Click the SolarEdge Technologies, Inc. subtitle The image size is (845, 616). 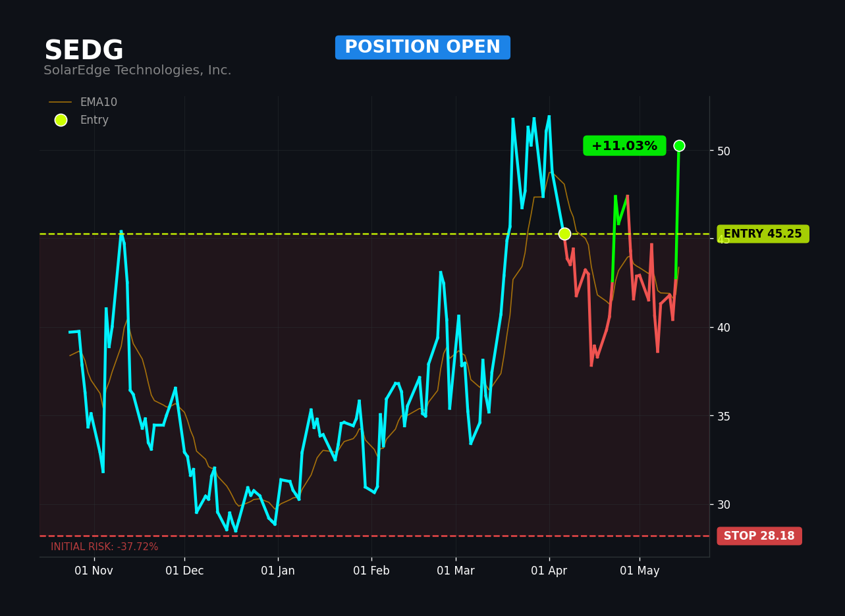click(x=138, y=70)
